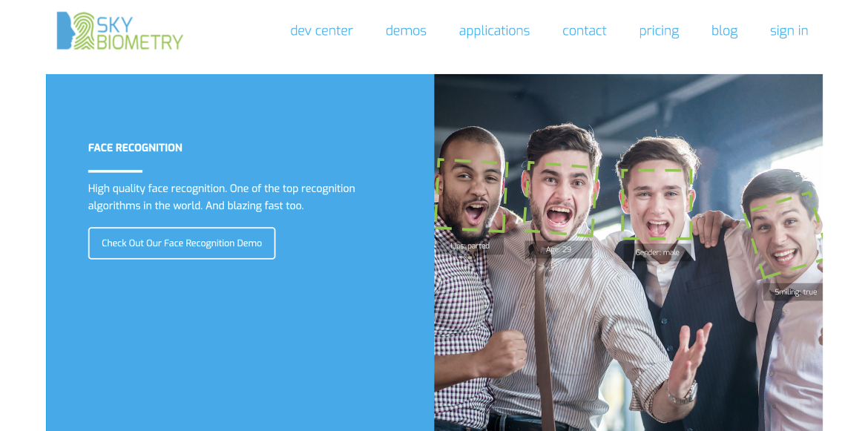Click the SKY BIOMETRY logo text
This screenshot has height=431, width=868.
(139, 32)
